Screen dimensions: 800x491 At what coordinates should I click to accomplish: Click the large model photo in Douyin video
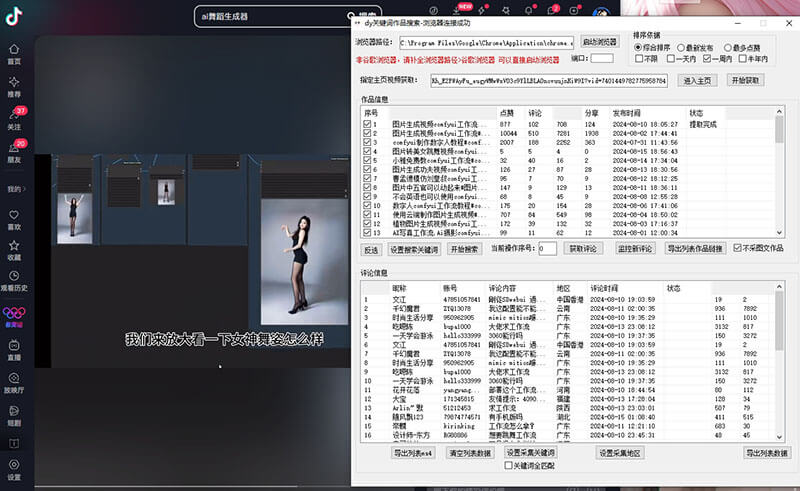(x=305, y=262)
